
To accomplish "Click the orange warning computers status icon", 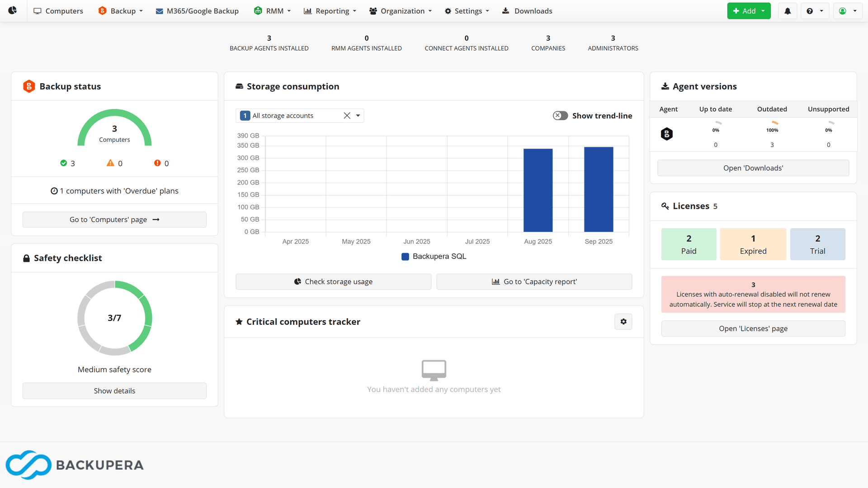I will tap(110, 163).
